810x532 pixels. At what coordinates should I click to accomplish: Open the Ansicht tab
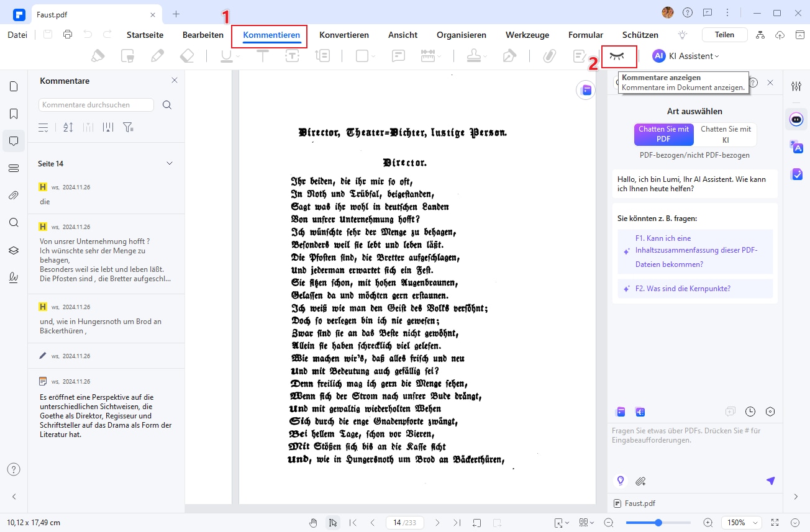(403, 35)
